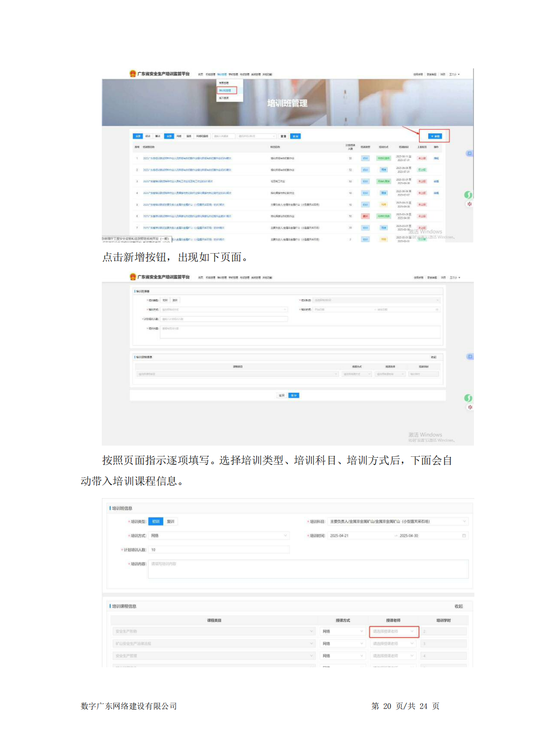This screenshot has width=534, height=756.
Task: Select second blue 全部 filter tab
Action: [169, 136]
